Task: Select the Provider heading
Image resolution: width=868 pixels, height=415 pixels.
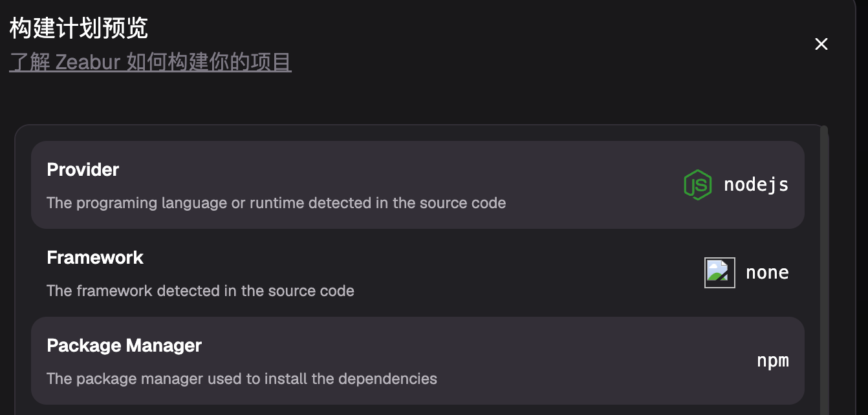Action: point(83,170)
